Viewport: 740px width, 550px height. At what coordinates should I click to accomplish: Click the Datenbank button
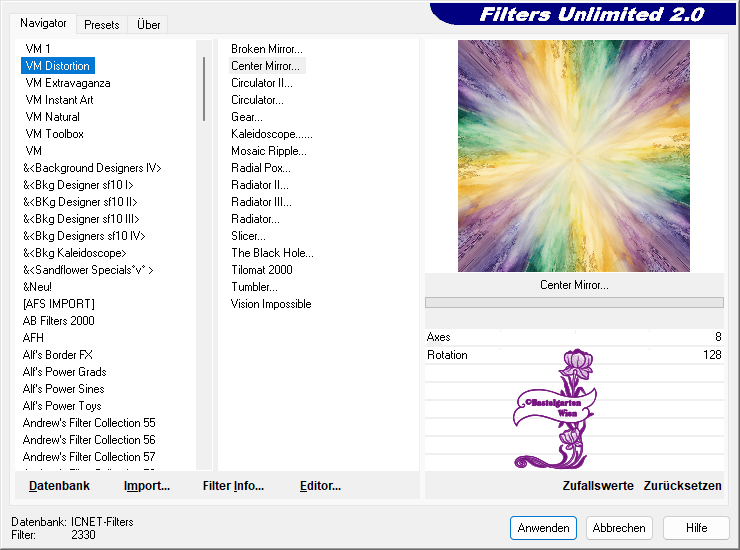[x=59, y=486]
